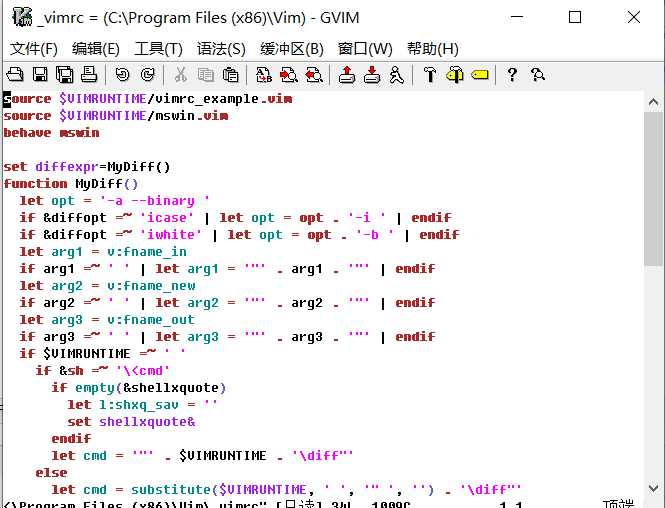The height and width of the screenshot is (508, 665).
Task: Click the 'icase' string
Action: coord(167,218)
